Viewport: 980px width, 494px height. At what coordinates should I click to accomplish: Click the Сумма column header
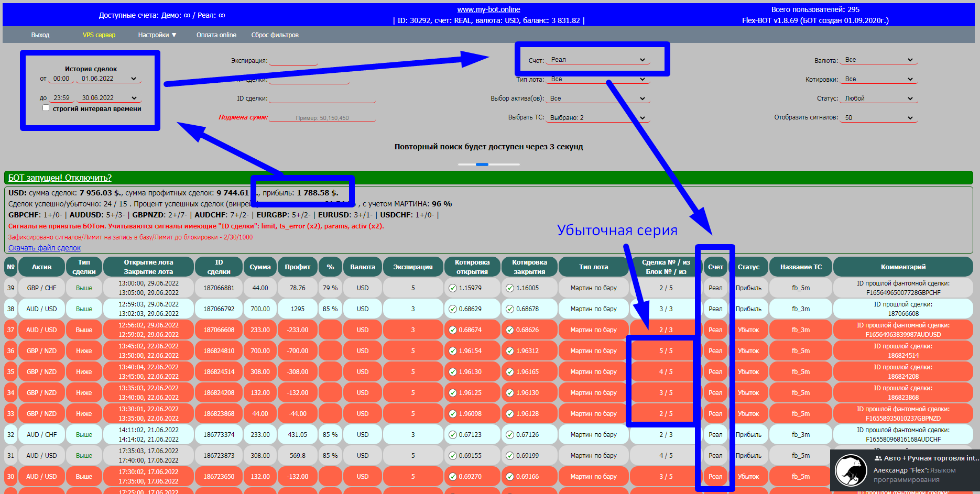tap(260, 267)
